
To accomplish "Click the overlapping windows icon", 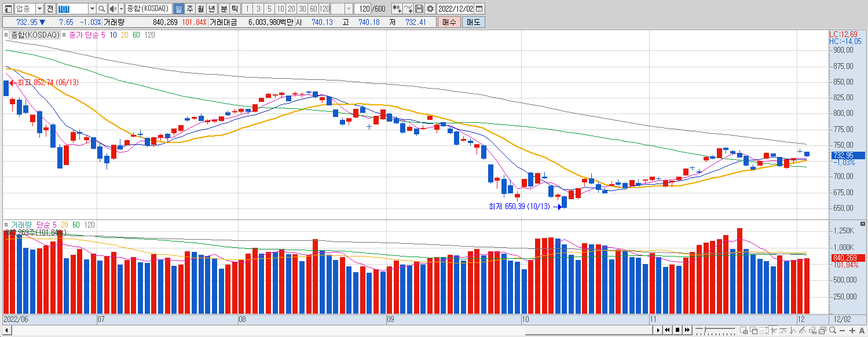I will point(753,331).
